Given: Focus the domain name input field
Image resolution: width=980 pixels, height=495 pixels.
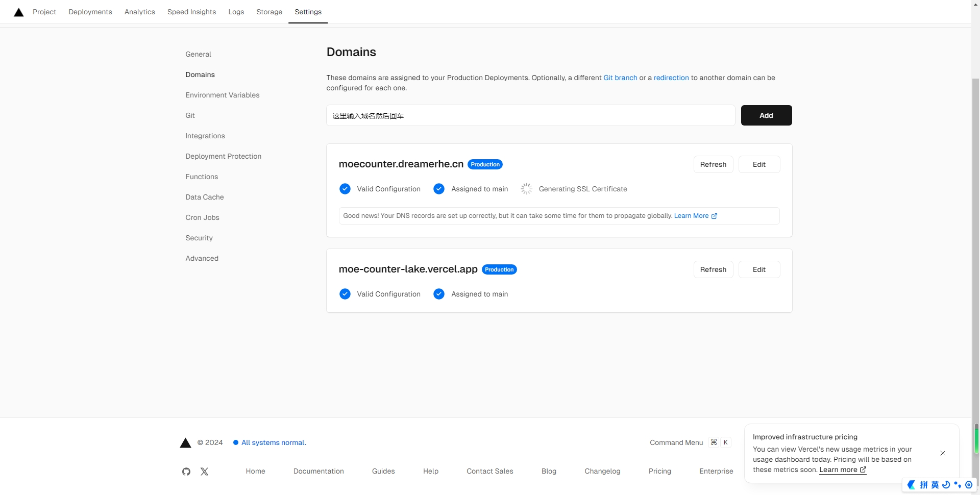Looking at the screenshot, I should [530, 115].
